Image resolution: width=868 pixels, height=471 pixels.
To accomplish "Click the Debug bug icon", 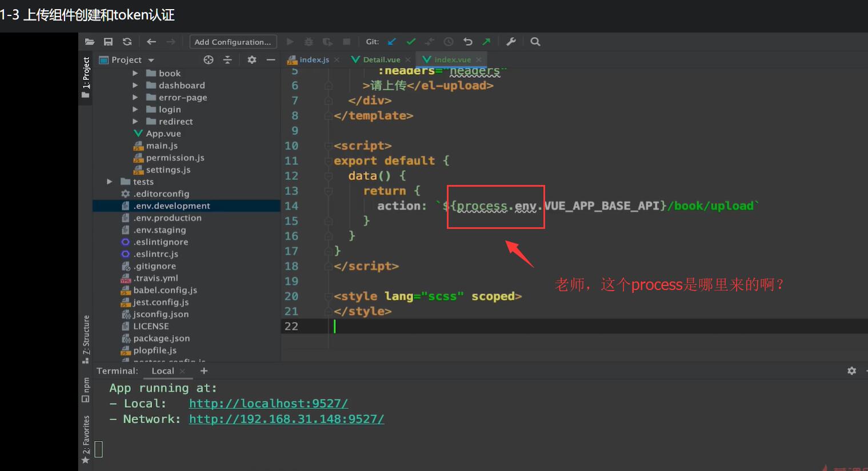I will 309,42.
